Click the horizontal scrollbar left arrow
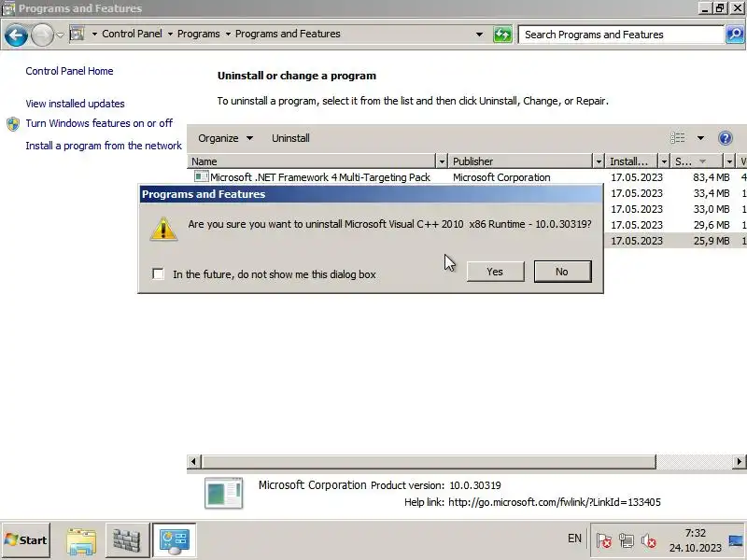 [193, 461]
